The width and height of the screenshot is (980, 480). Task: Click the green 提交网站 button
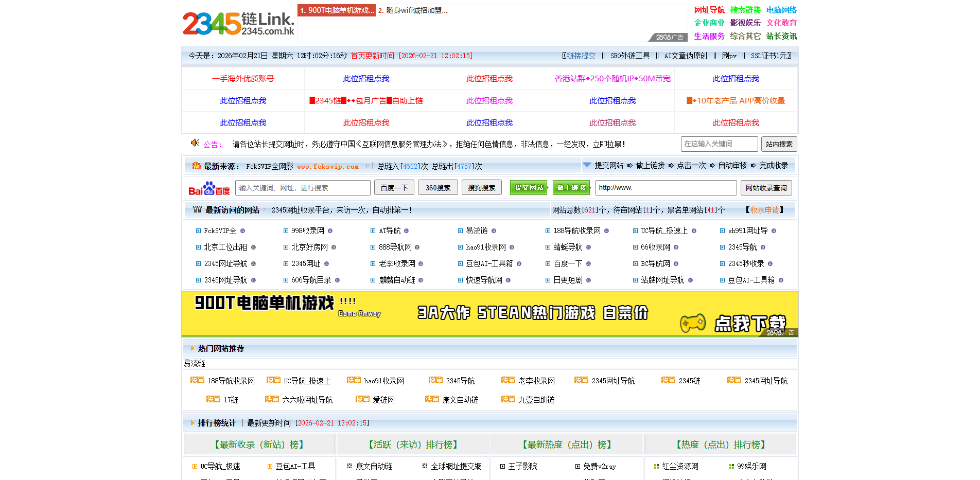(529, 187)
